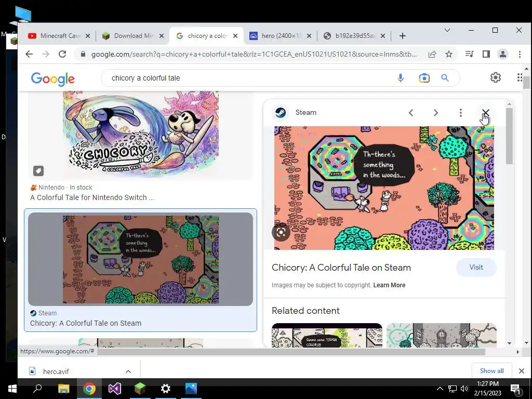Bookmark this page with the star
Screen dimensions: 532x399
pos(449,54)
